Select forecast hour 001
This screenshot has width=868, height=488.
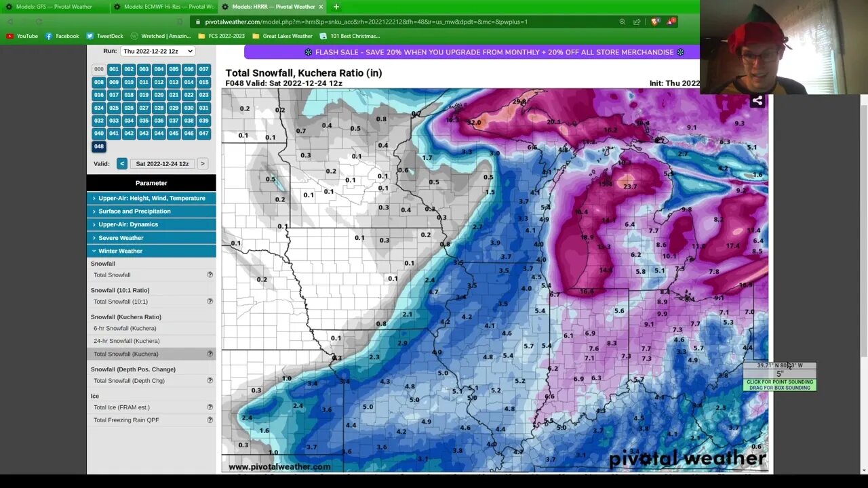pyautogui.click(x=114, y=69)
